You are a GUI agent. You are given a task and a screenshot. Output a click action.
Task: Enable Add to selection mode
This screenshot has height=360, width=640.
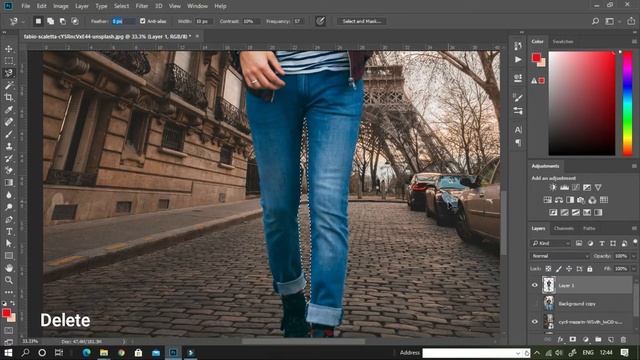pos(51,21)
